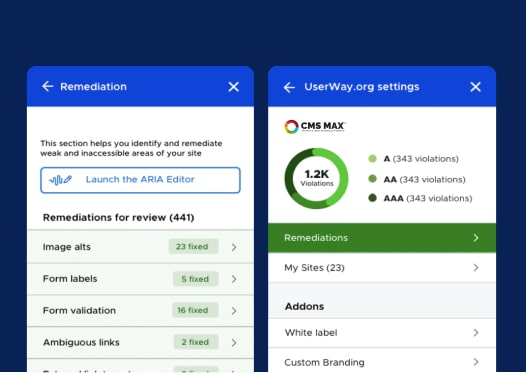The width and height of the screenshot is (526, 373).
Task: Click the 16 fixed badge
Action: point(195,310)
